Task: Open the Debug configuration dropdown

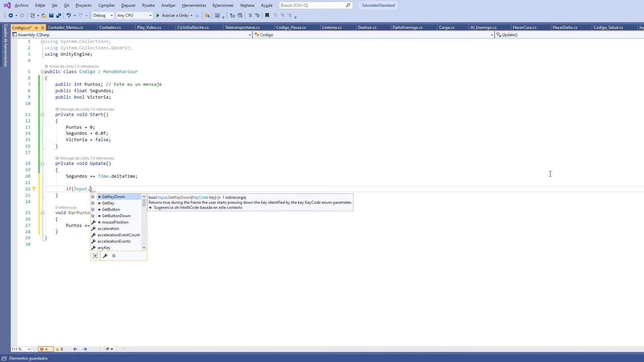Action: pyautogui.click(x=103, y=15)
